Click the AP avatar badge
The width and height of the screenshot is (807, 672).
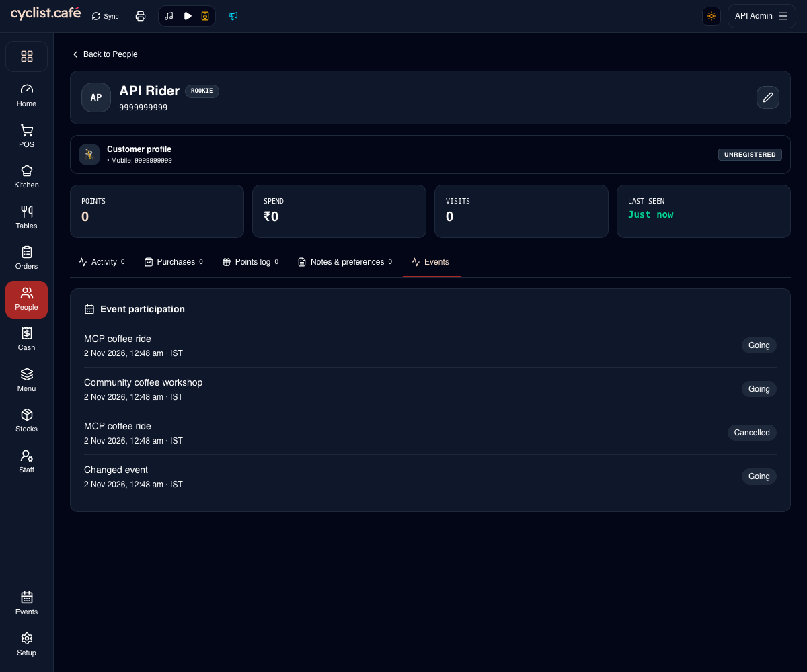pos(96,97)
